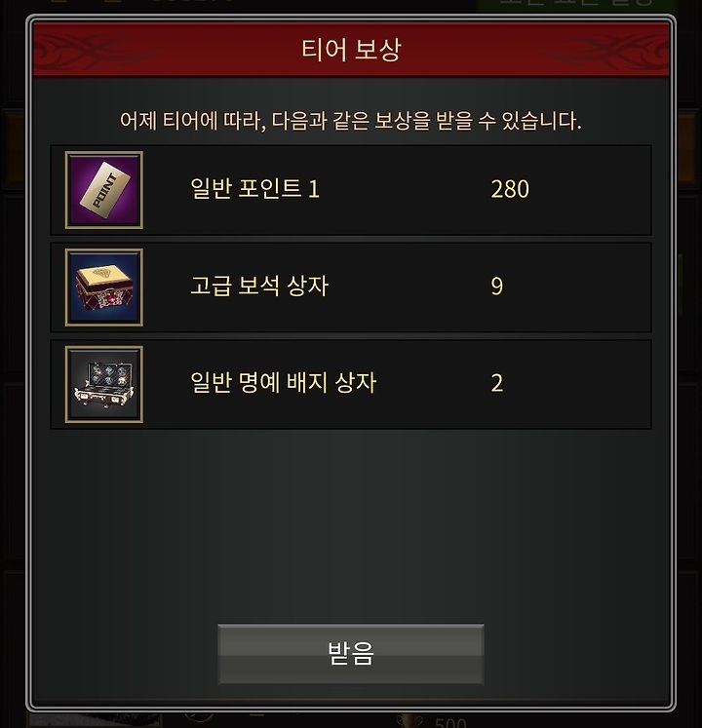Tap the purple POINT ticket icon
This screenshot has height=728, width=702.
(104, 190)
